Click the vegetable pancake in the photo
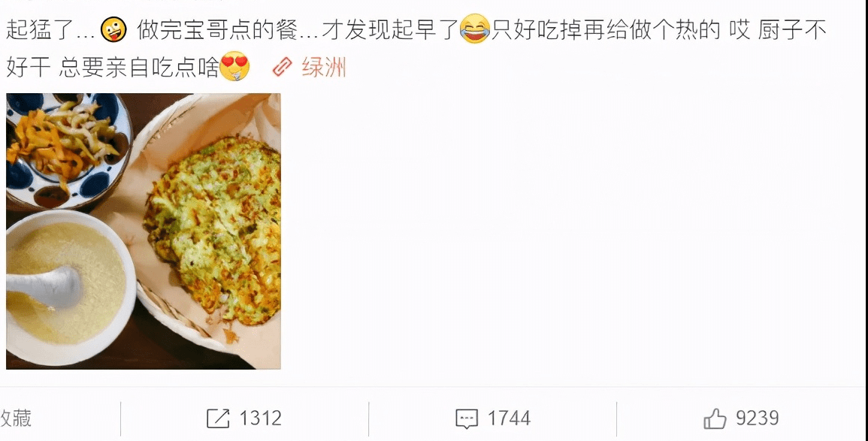The width and height of the screenshot is (868, 441). [x=213, y=230]
